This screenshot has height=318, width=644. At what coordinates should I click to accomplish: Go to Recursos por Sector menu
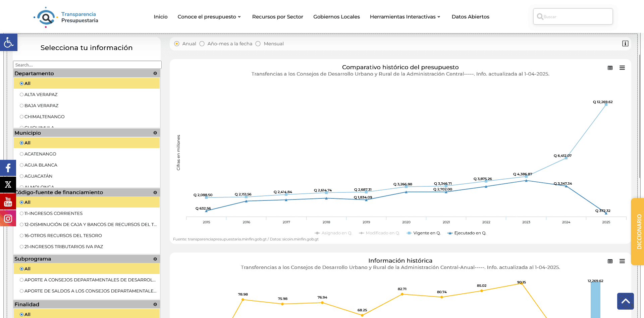point(278,17)
